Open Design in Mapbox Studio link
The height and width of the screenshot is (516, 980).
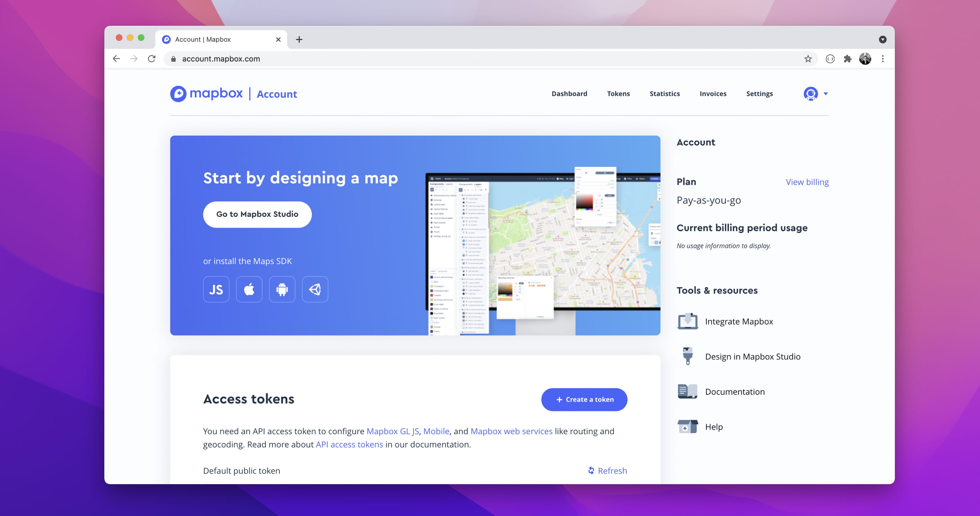753,357
